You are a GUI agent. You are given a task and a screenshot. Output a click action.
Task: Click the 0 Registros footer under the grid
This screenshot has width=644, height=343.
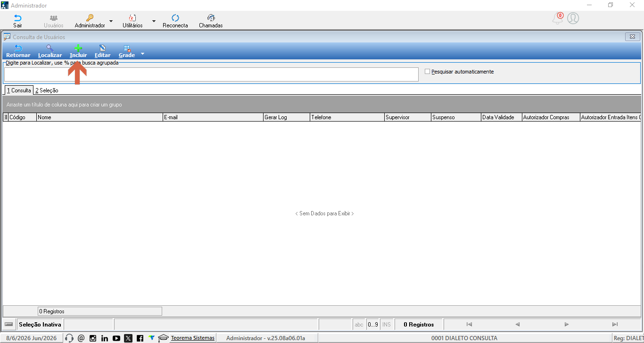pyautogui.click(x=99, y=311)
